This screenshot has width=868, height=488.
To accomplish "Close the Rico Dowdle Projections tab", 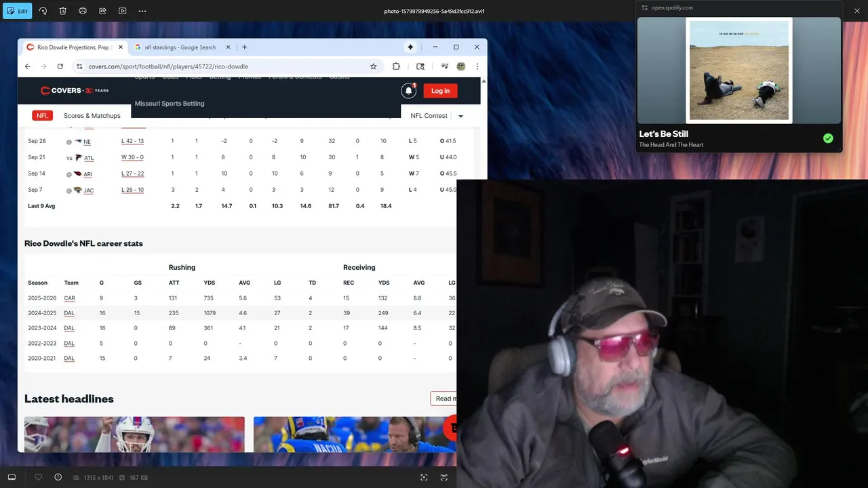I will tap(121, 47).
